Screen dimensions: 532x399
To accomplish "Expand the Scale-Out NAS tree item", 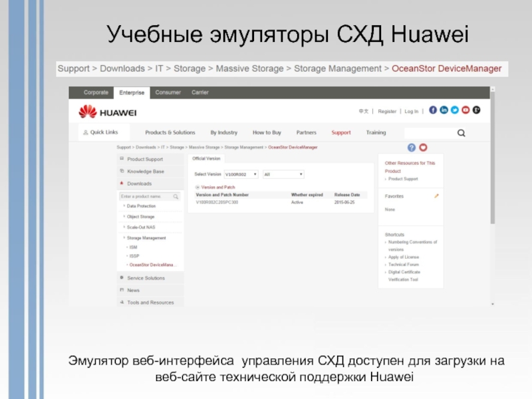I will (140, 227).
